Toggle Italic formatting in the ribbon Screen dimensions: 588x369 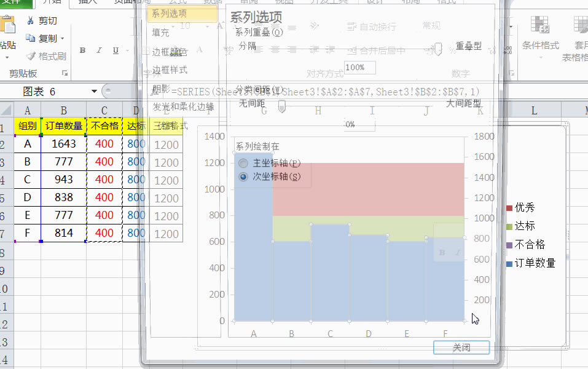click(x=99, y=50)
